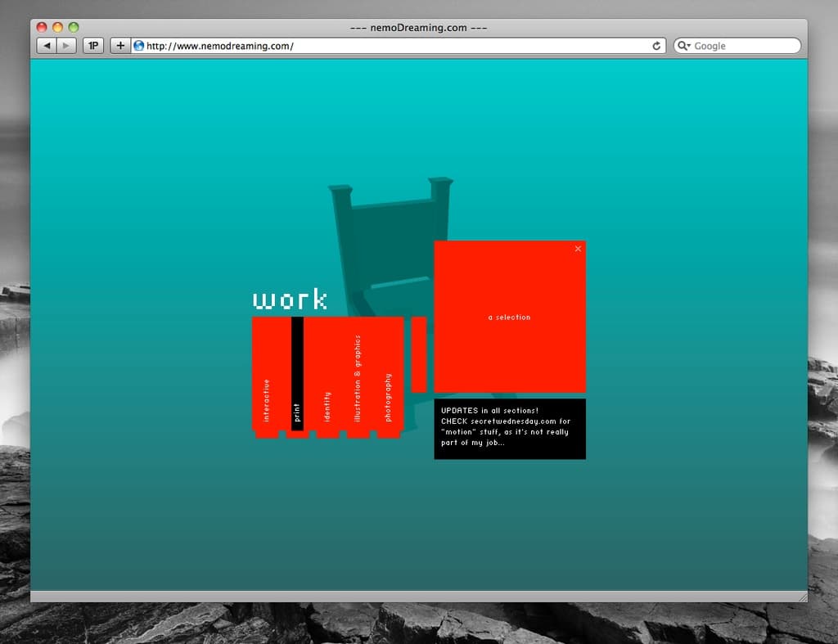This screenshot has height=644, width=838.
Task: Click the 1Password toolbar icon
Action: 92,45
